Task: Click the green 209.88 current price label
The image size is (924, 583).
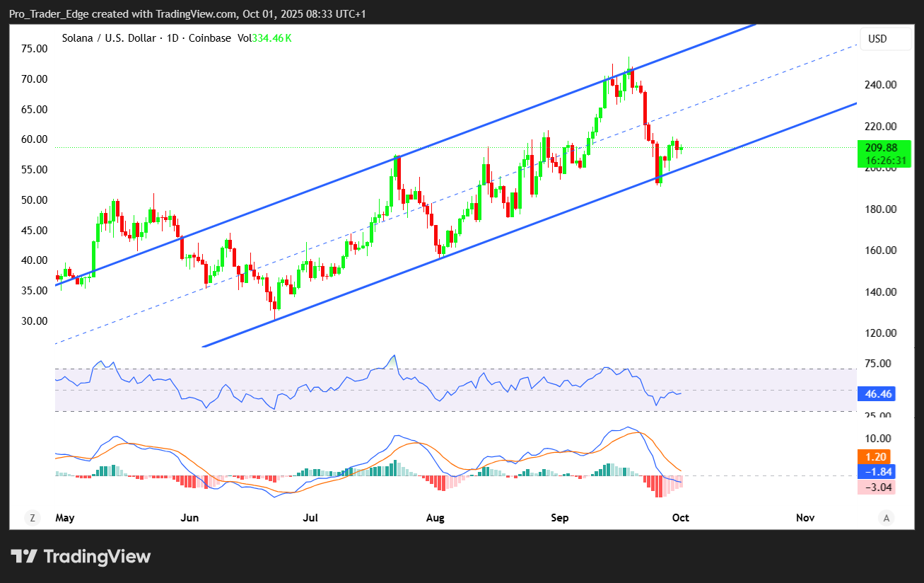Action: 880,148
